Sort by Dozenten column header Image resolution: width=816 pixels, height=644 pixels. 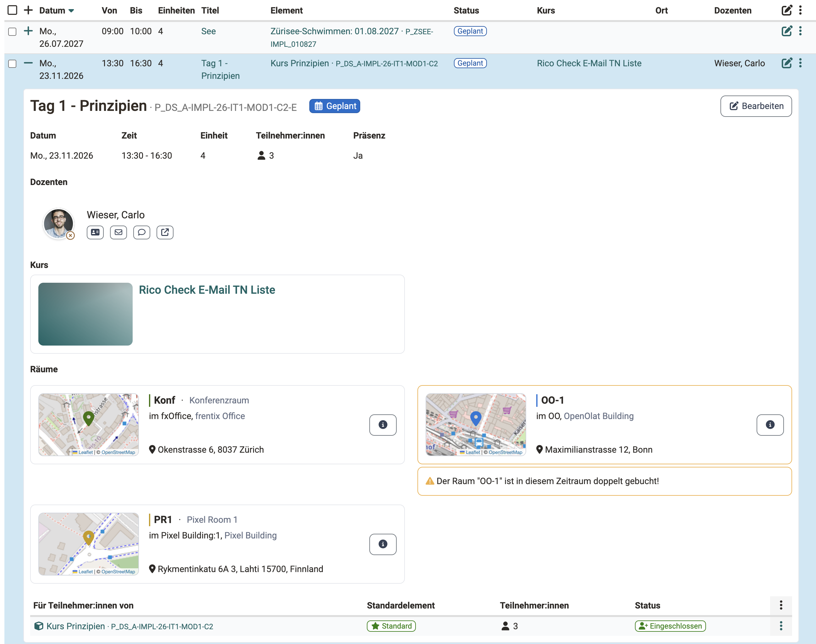point(733,11)
